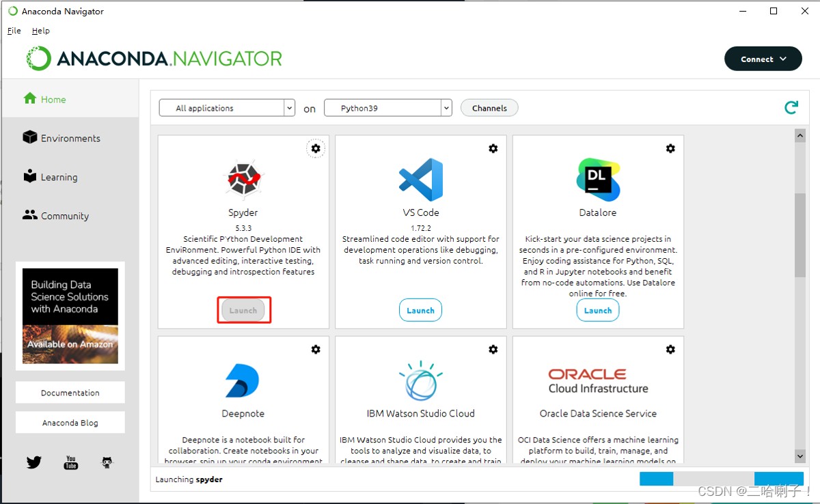Click the Anaconda title bar icon
820x504 pixels.
[12, 11]
